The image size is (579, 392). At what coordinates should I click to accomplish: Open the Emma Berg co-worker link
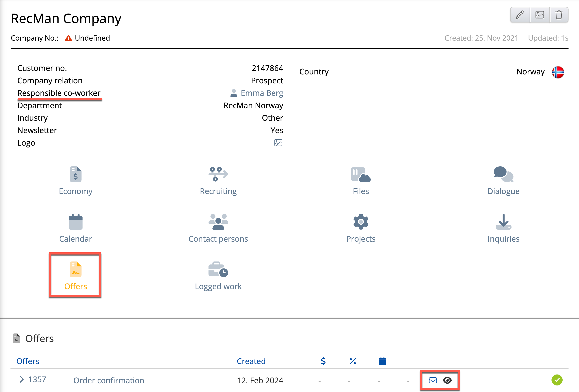point(262,93)
